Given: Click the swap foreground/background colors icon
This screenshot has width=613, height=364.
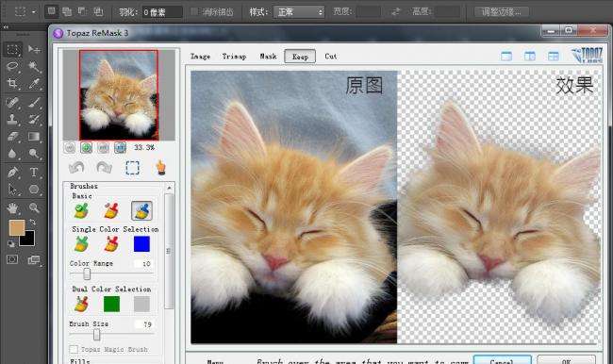Looking at the screenshot, I should [x=32, y=222].
